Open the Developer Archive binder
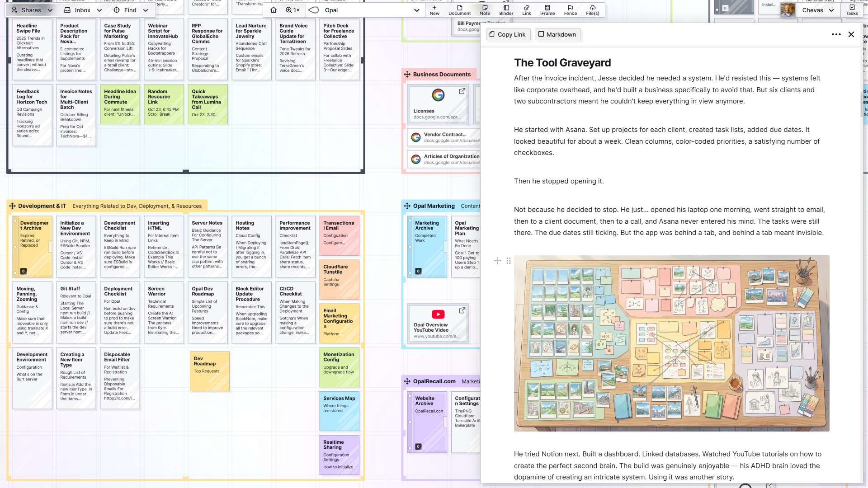This screenshot has height=488, width=868. point(33,246)
